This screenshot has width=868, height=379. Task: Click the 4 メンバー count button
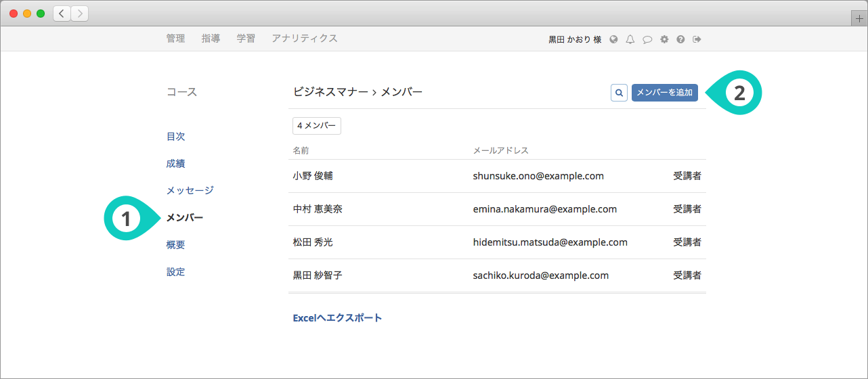pyautogui.click(x=316, y=126)
